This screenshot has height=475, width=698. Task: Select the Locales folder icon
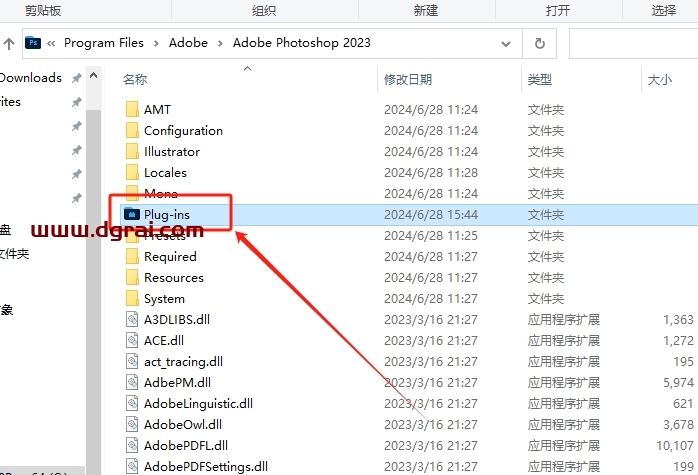click(x=132, y=172)
